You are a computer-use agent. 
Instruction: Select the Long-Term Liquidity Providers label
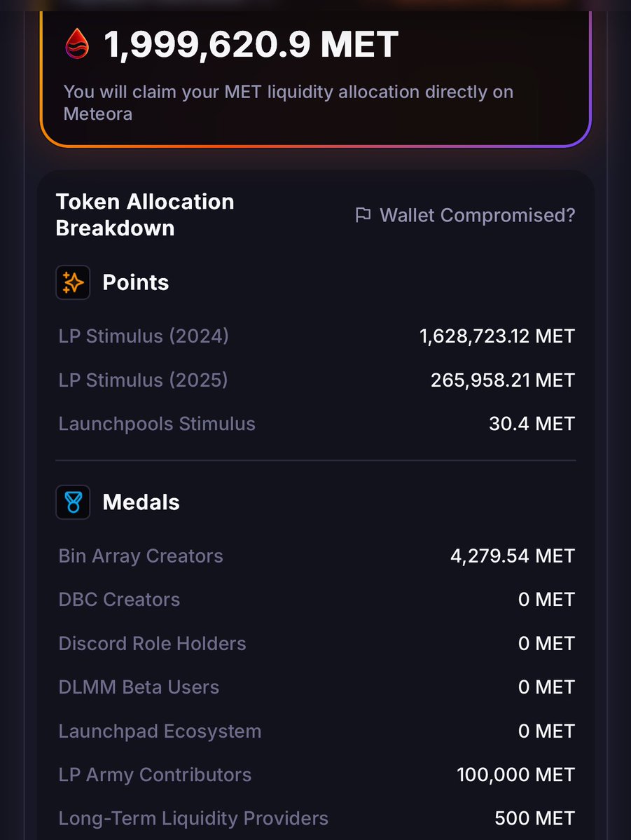tap(193, 818)
